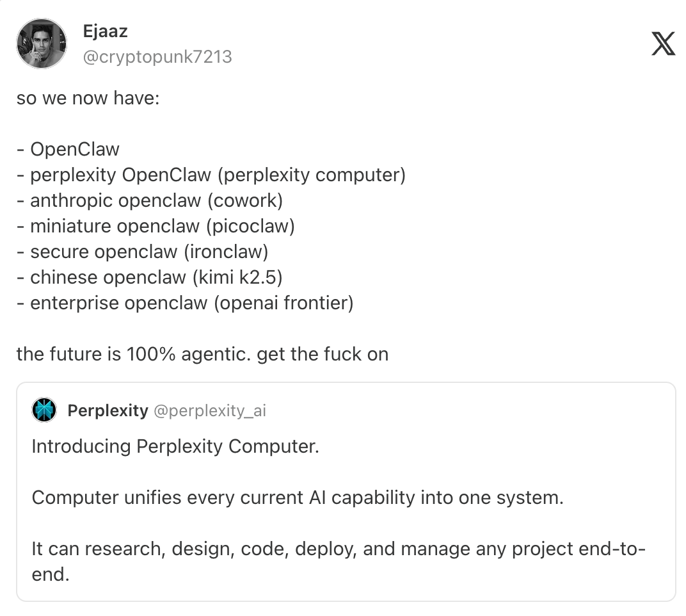This screenshot has width=686, height=616.
Task: Click the first "- OpenClaw" list line
Action: coord(68,149)
